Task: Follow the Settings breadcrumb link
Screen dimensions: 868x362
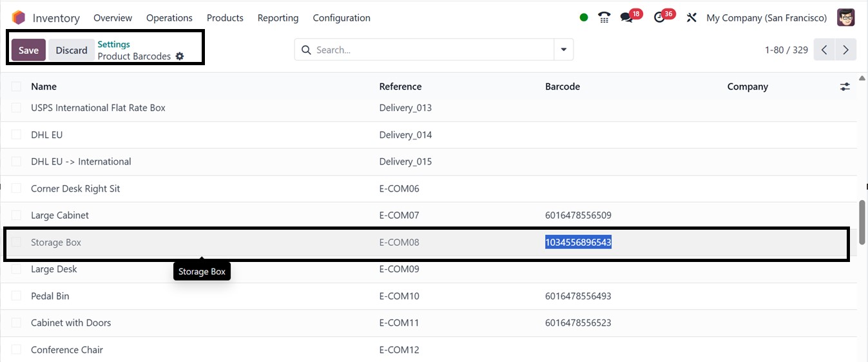Action: pyautogui.click(x=113, y=45)
